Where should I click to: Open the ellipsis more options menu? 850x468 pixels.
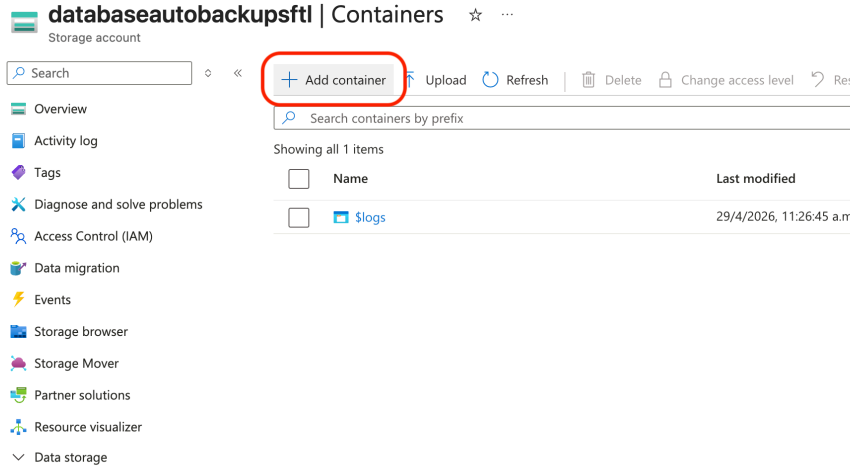click(507, 16)
